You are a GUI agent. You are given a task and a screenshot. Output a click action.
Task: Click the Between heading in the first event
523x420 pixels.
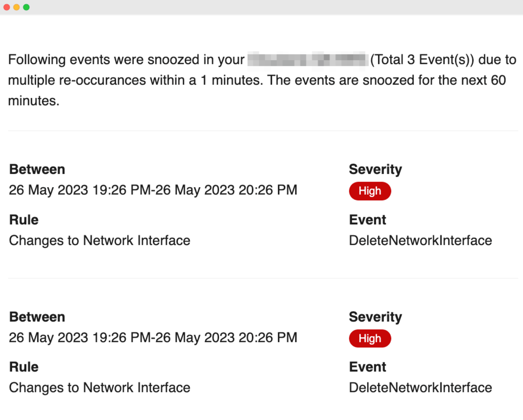tap(37, 169)
